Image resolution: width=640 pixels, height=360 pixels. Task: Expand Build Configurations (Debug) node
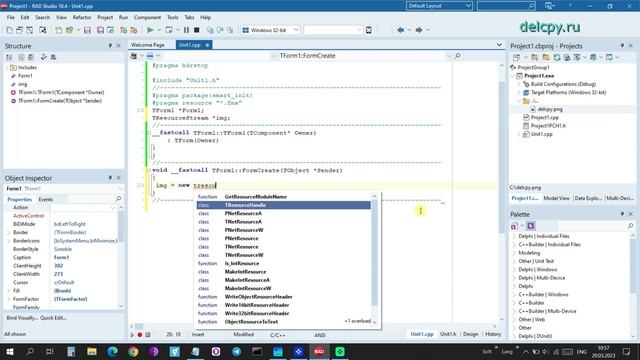pyautogui.click(x=519, y=84)
